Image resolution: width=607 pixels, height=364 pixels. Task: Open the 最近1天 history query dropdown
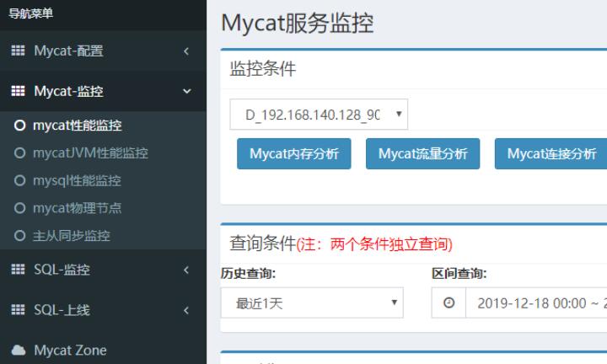tap(312, 302)
